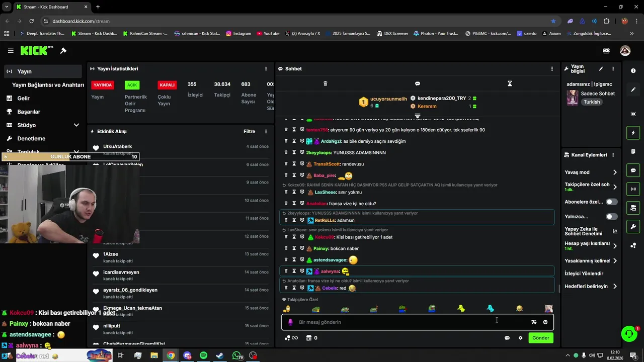Viewport: 644px width, 362px height.
Task: Click the green support headset bubble
Action: click(x=629, y=334)
